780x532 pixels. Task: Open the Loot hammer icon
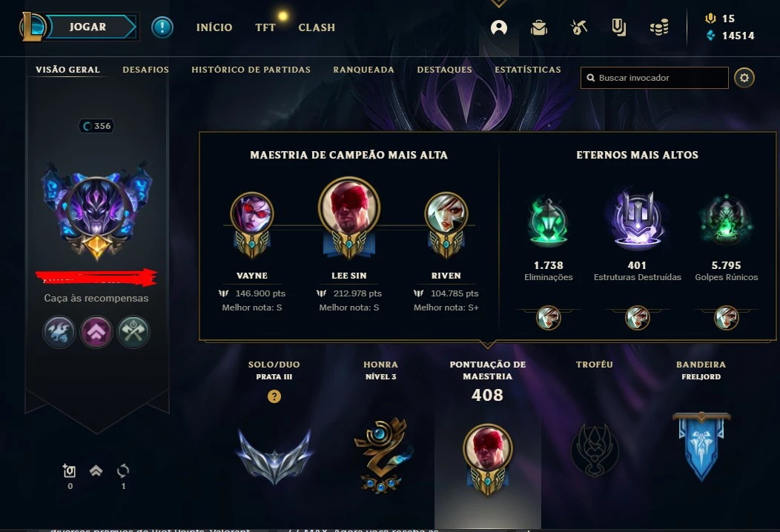pos(578,27)
